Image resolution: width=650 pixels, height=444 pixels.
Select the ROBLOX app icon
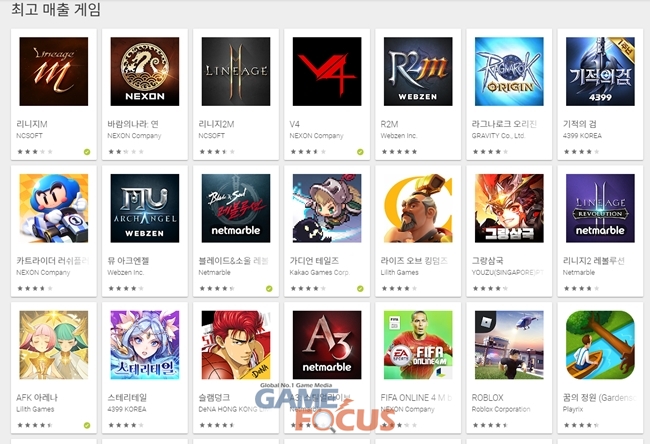509,345
